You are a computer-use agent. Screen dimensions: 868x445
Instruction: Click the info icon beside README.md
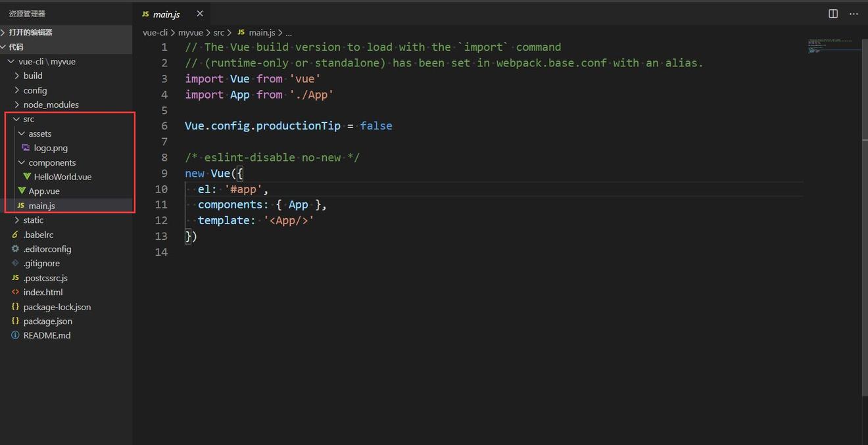point(15,335)
